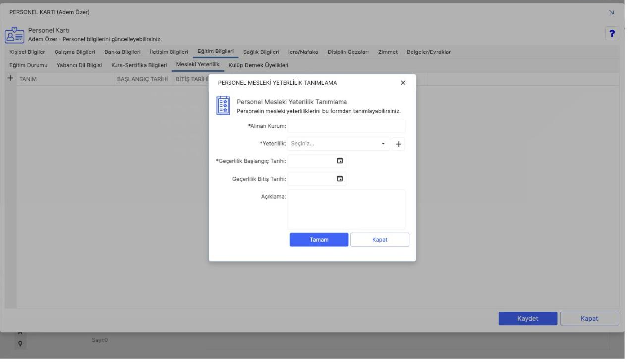Focus the Alınan Kurum input field
This screenshot has width=630, height=364.
point(346,126)
